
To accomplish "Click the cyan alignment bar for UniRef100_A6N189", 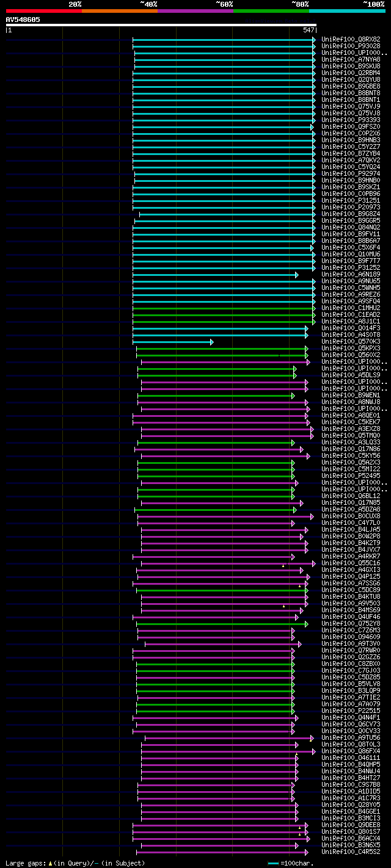I will click(x=216, y=275).
